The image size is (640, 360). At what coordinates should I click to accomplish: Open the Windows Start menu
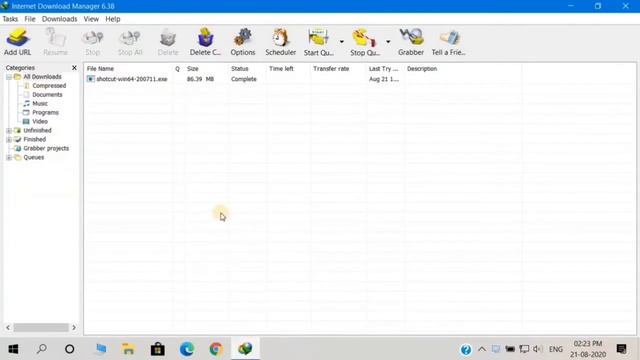(x=13, y=349)
